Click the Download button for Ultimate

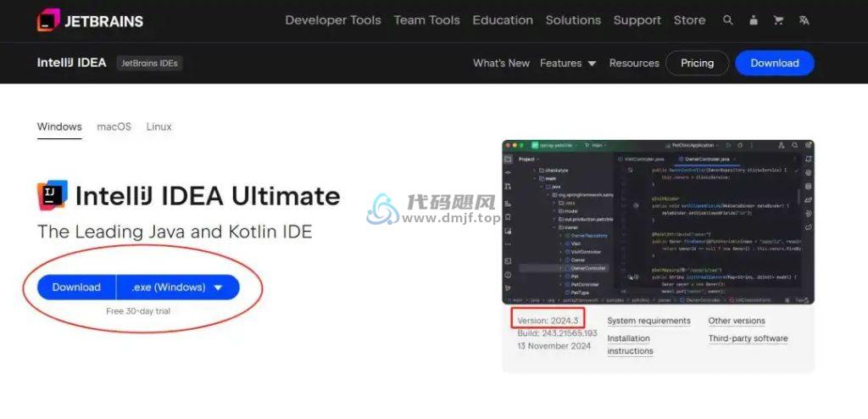(76, 287)
